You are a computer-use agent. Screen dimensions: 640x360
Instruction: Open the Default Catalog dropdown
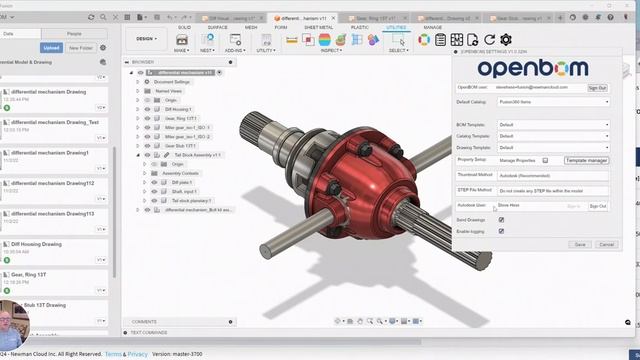pyautogui.click(x=553, y=102)
